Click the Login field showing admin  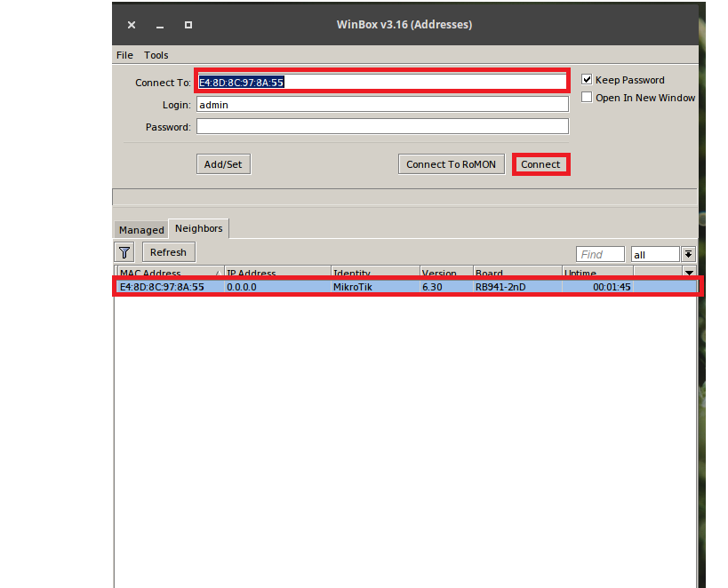(x=382, y=103)
